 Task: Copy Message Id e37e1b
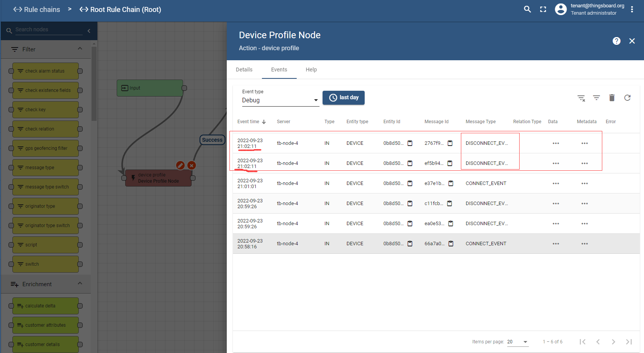coord(451,183)
